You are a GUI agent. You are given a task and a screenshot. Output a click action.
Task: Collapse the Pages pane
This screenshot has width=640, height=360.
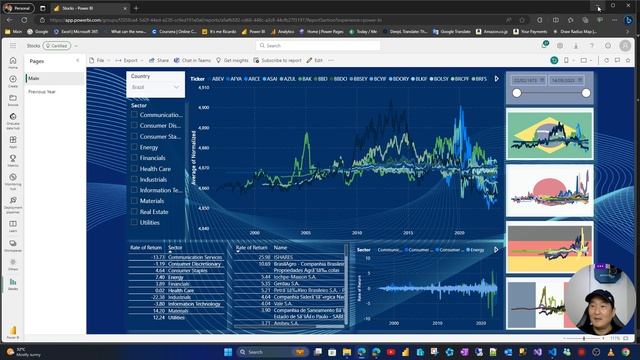tap(78, 60)
